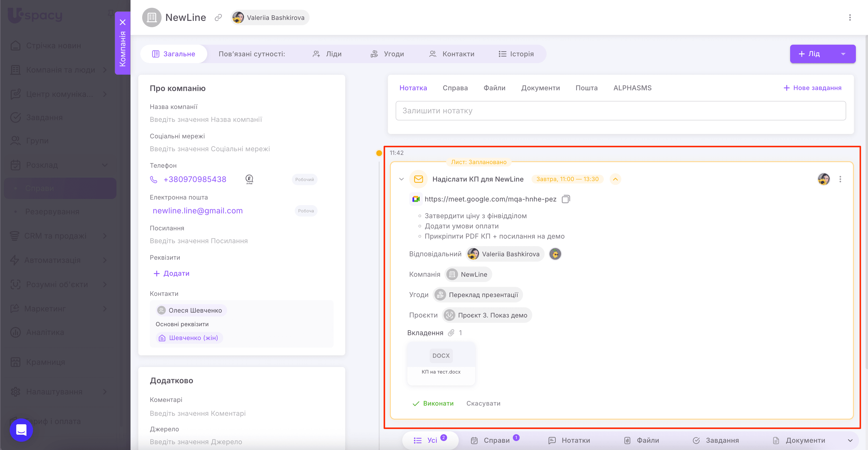Click Додати under Реквізити
The width and height of the screenshot is (868, 450).
(x=172, y=273)
